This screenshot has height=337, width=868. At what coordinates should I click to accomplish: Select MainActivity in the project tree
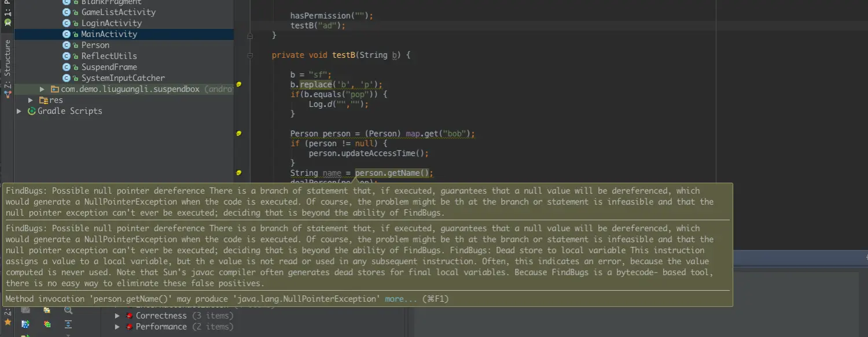(109, 34)
